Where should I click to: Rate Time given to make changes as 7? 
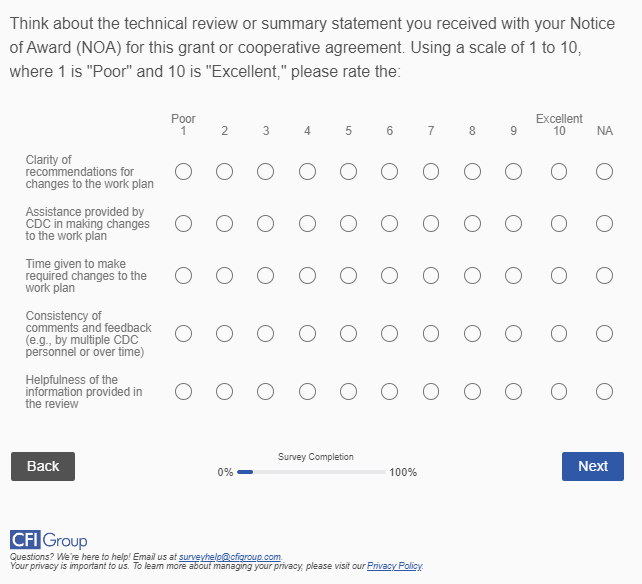431,275
